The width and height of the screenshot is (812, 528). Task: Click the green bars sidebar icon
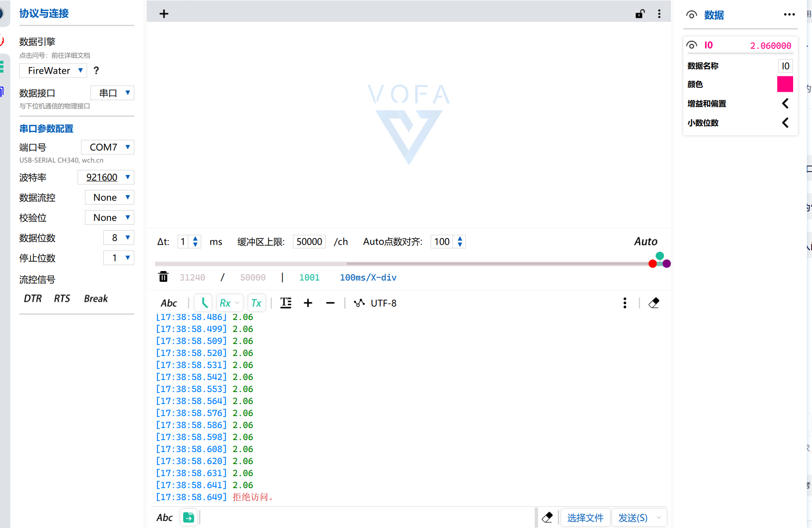(x=2, y=66)
